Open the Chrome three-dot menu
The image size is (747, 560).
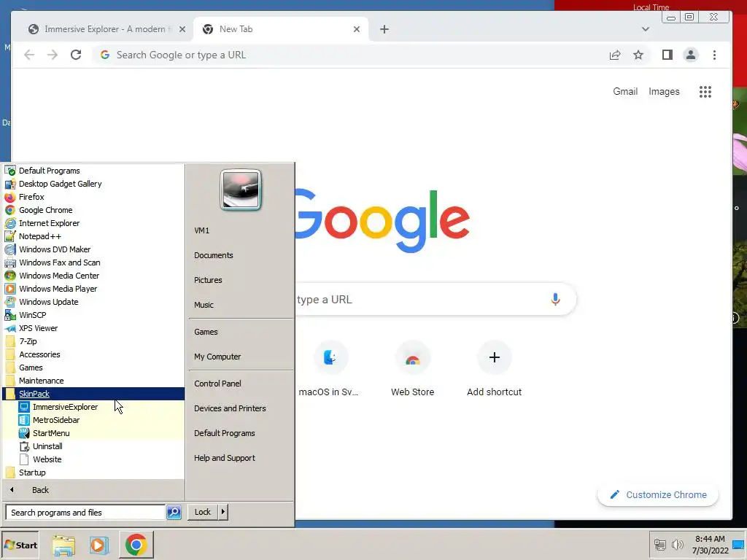pos(714,55)
